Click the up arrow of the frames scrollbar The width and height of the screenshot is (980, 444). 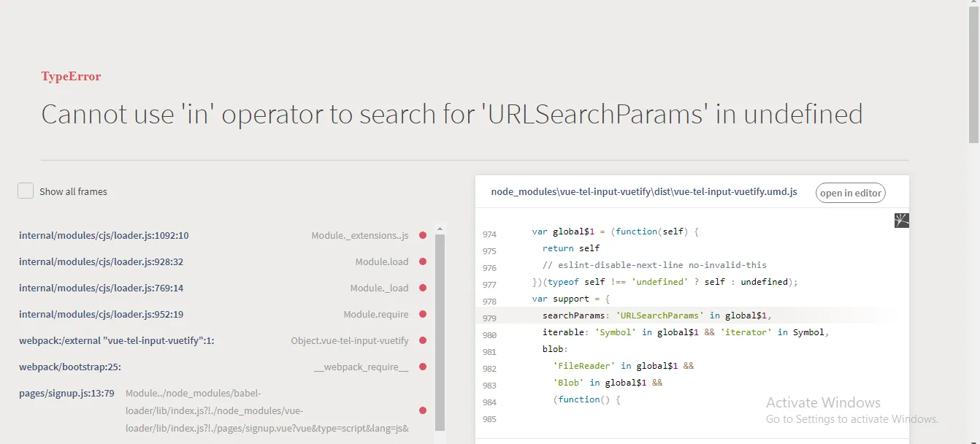pyautogui.click(x=440, y=228)
